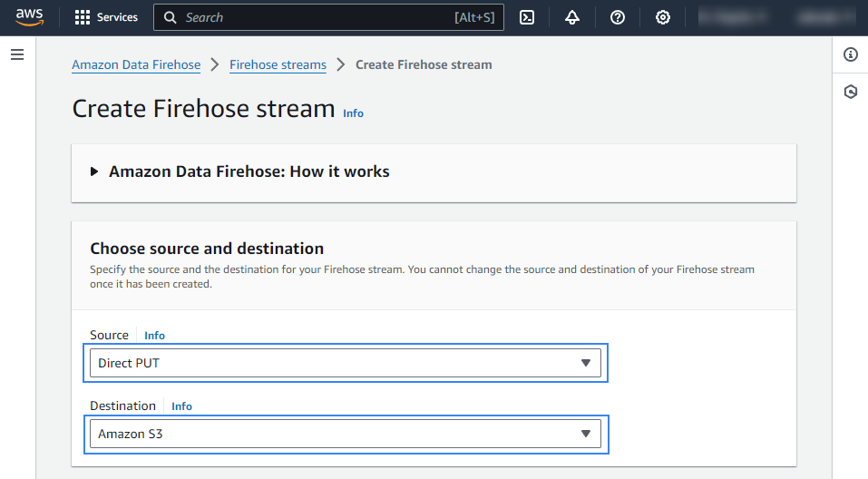The image size is (868, 479).
Task: Open the help question mark menu
Action: coord(618,17)
